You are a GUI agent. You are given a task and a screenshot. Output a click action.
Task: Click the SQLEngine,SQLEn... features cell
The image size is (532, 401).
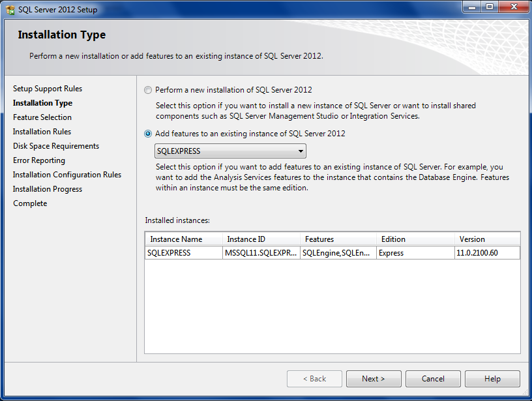click(x=338, y=253)
